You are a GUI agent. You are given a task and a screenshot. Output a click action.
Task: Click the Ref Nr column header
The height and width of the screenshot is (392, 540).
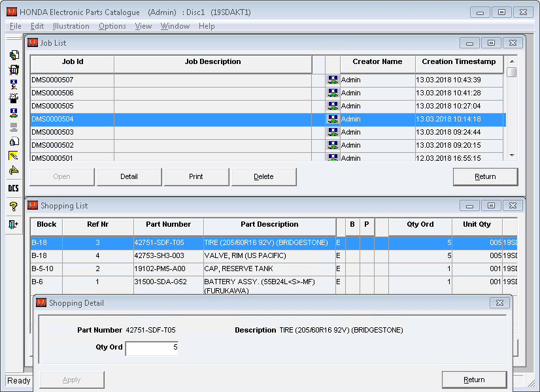coord(98,227)
